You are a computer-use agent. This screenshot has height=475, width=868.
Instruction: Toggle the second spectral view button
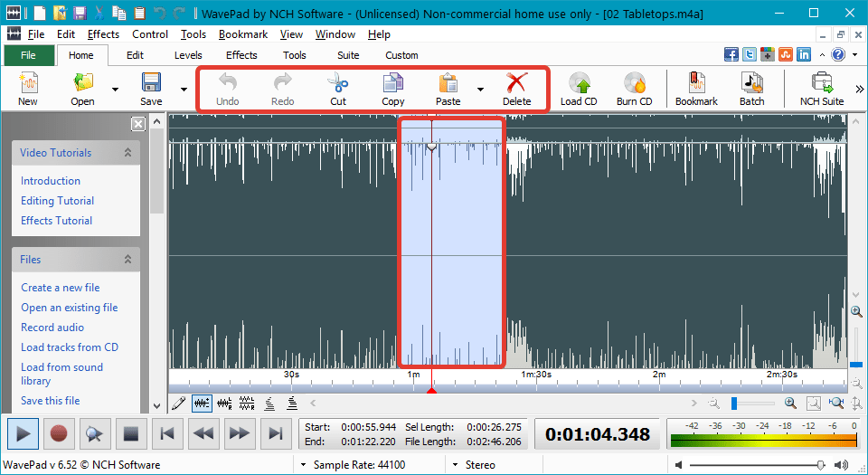coord(292,404)
